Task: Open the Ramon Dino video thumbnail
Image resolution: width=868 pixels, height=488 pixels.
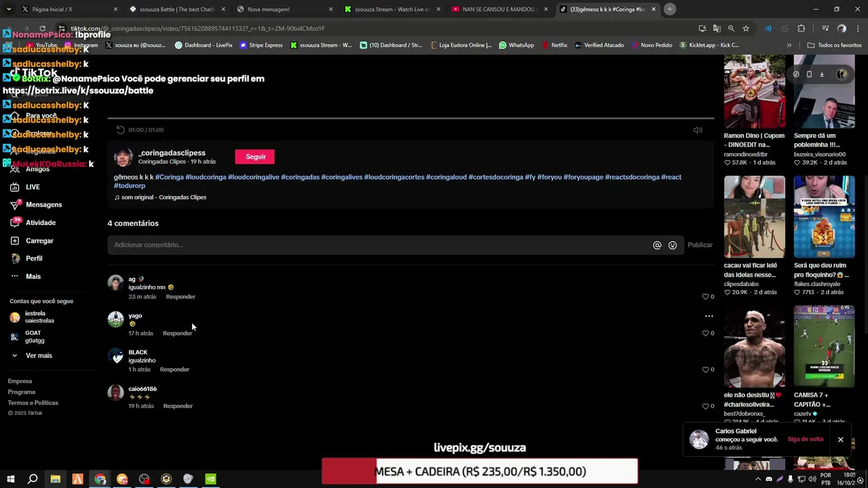Action: (x=754, y=92)
